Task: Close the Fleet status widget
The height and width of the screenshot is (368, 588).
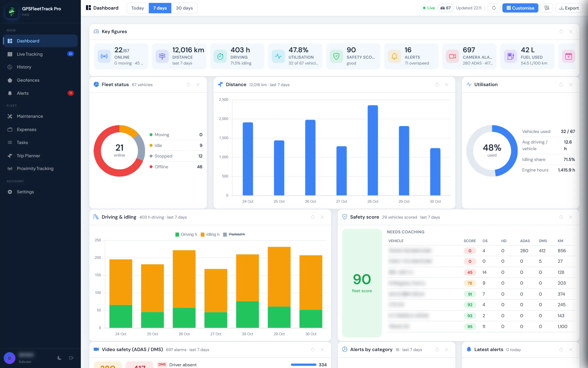Action: tap(198, 85)
